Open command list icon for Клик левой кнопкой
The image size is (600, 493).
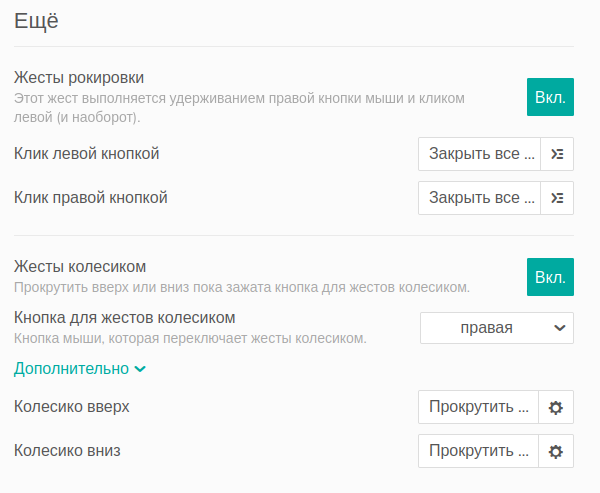(x=557, y=154)
